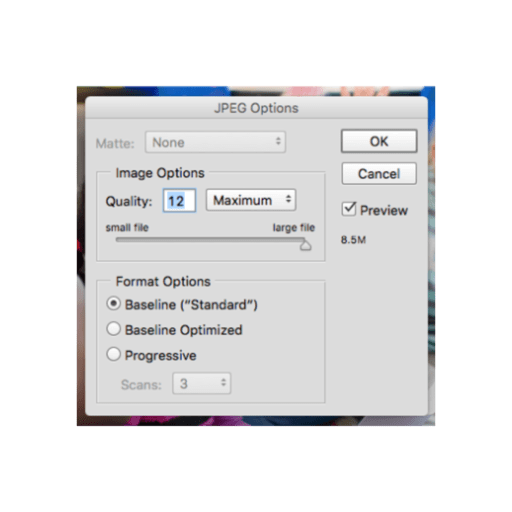Click the JPEG Options title bar
This screenshot has height=512, width=512.
coord(256,108)
